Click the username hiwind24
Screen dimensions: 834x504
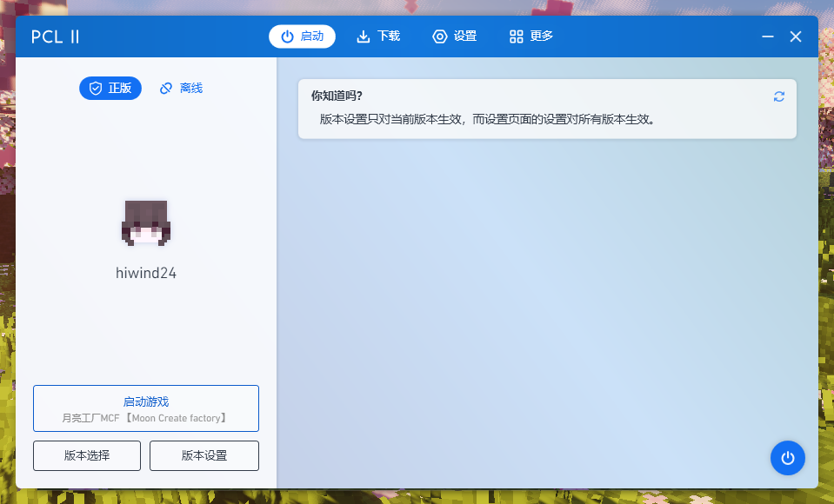pos(146,273)
